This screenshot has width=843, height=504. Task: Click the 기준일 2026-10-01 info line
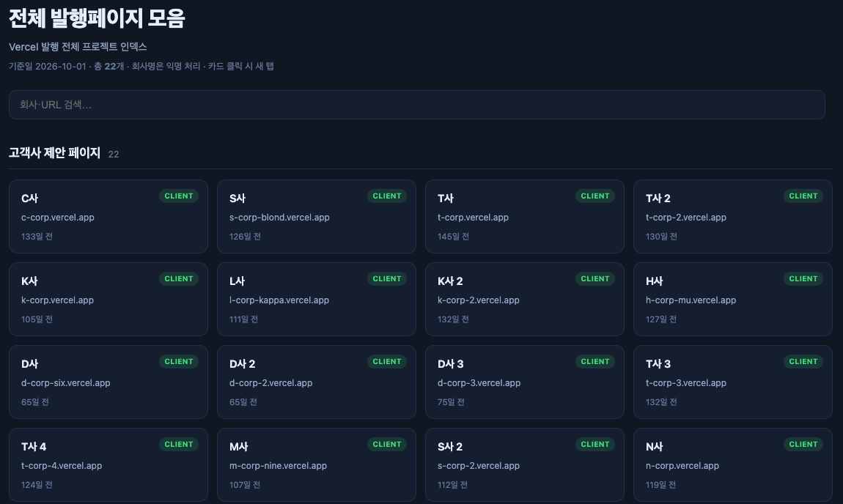[x=141, y=66]
